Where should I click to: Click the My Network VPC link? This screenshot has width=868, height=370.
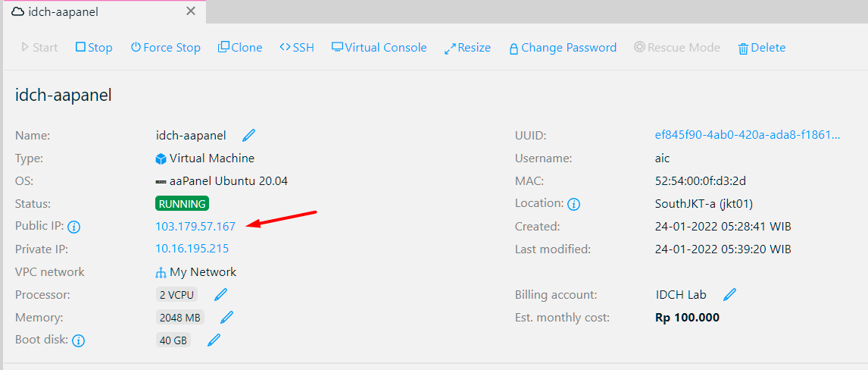pos(202,271)
